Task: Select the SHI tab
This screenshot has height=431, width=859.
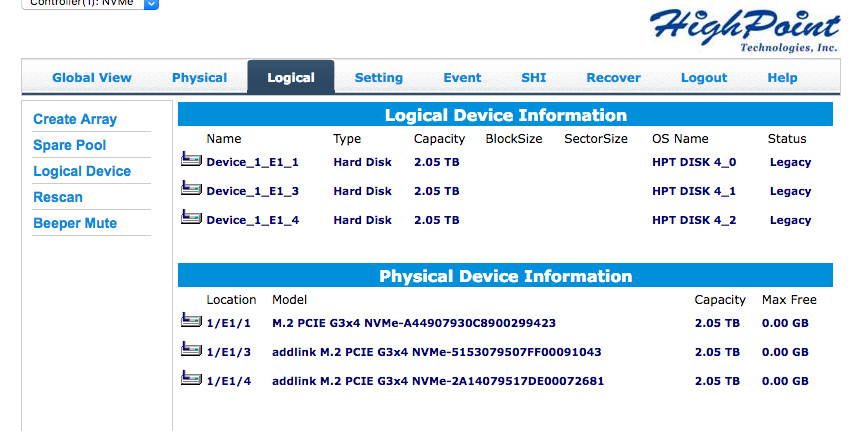Action: coord(534,78)
